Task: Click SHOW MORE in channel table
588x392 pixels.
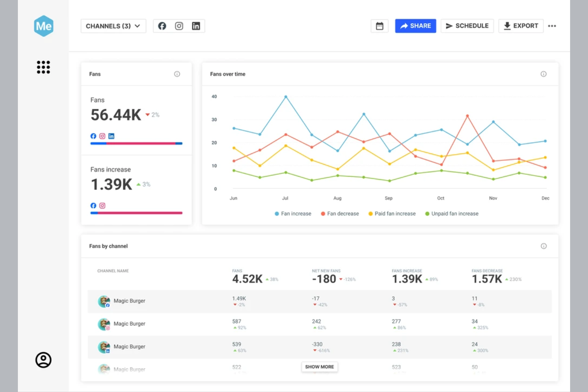Action: [319, 367]
